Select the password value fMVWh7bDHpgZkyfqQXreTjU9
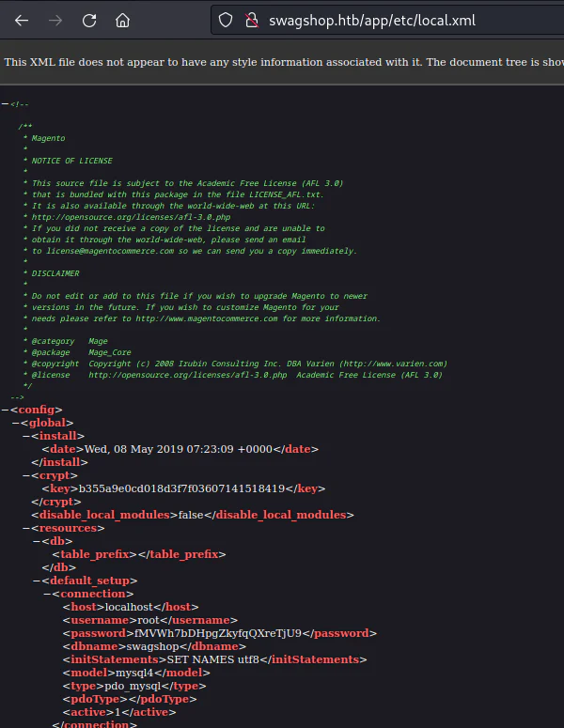 coord(218,633)
